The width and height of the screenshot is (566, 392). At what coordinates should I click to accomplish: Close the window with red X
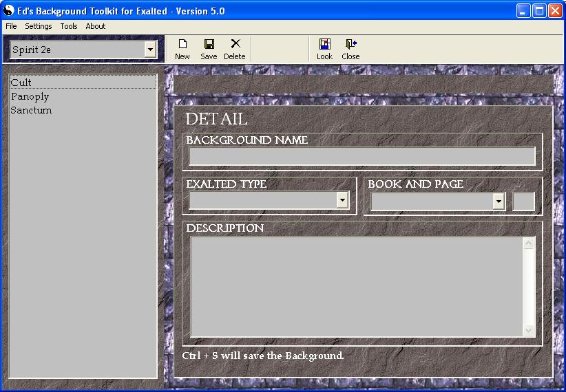pyautogui.click(x=555, y=11)
